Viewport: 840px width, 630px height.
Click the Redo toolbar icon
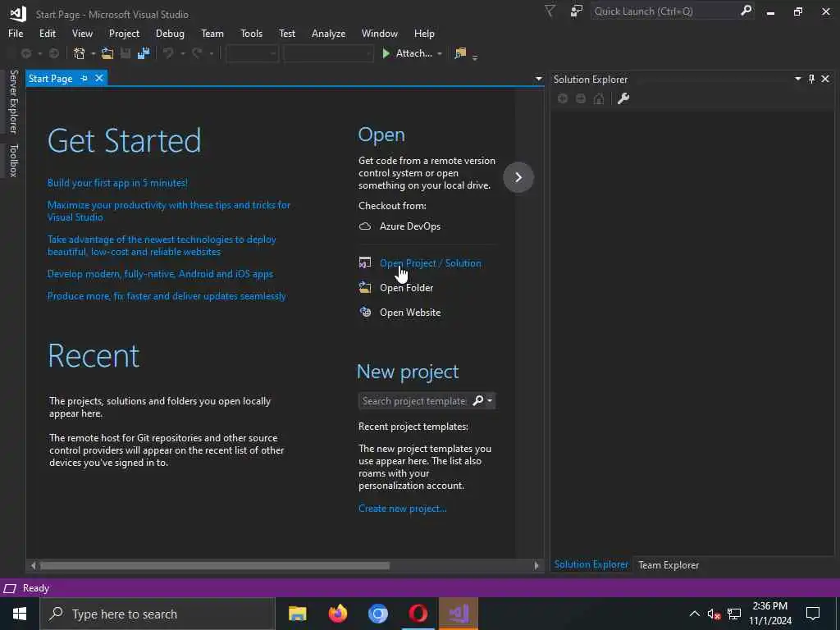197,53
